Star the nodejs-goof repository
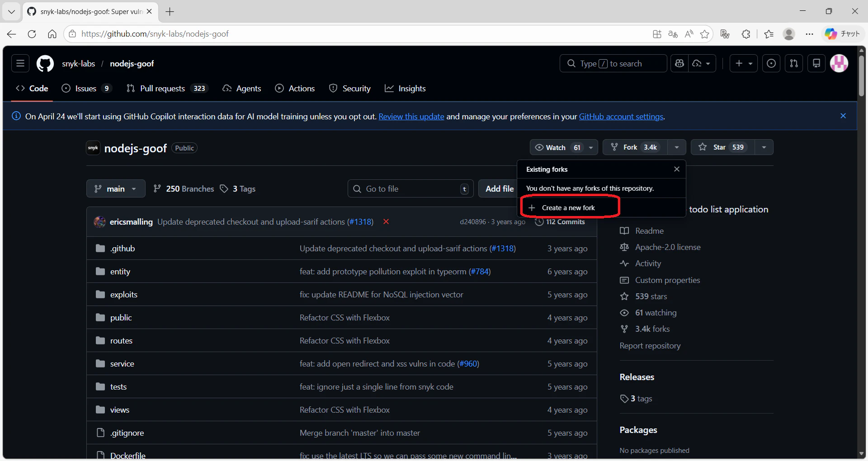 tap(722, 147)
